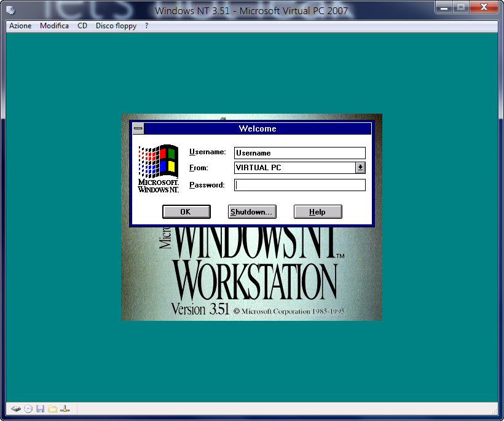Screen dimensions: 504x421
Task: Click the network adapter status icon
Action: [x=65, y=409]
